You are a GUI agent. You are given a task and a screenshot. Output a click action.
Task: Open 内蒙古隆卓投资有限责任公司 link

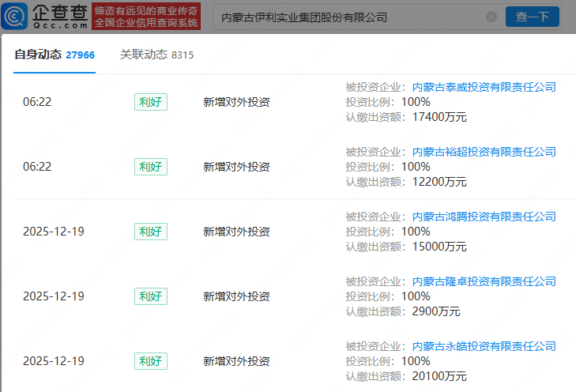point(484,281)
